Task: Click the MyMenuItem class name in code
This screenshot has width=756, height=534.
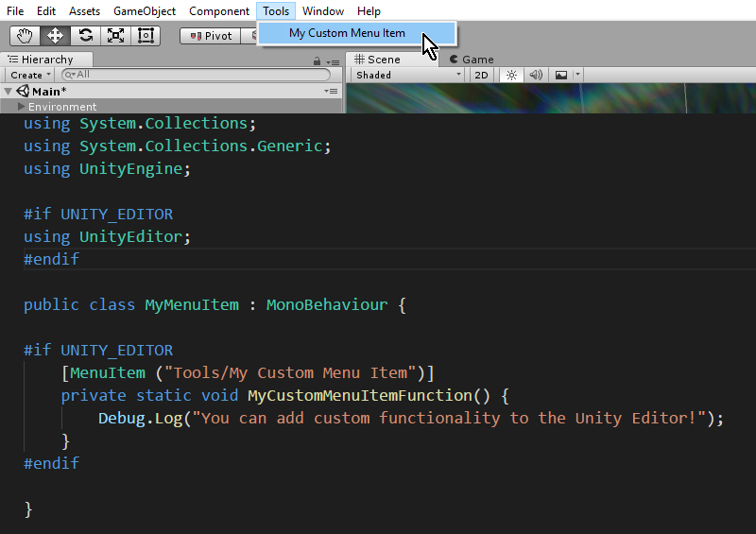Action: [192, 305]
